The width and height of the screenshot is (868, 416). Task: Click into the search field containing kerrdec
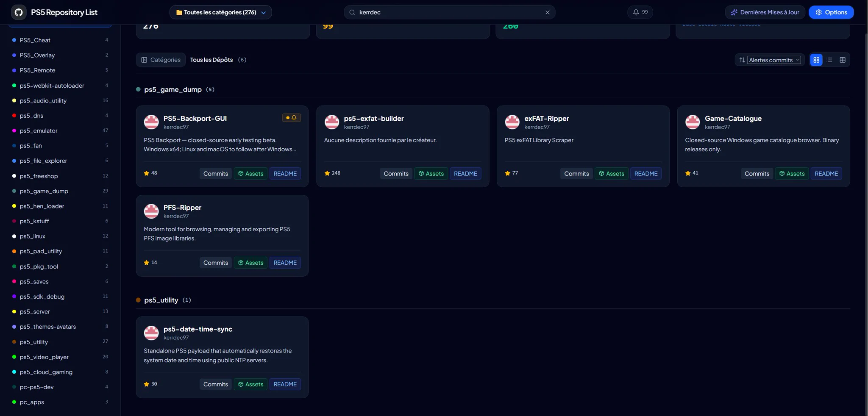click(x=450, y=12)
